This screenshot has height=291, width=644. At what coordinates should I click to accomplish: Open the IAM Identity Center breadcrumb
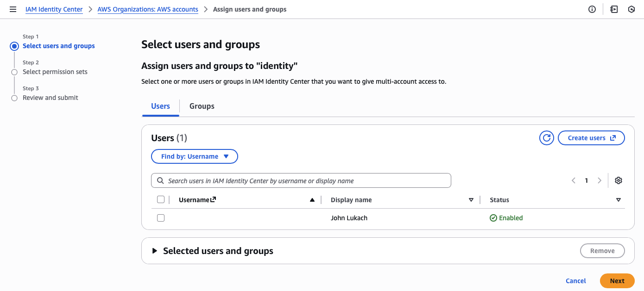[54, 9]
